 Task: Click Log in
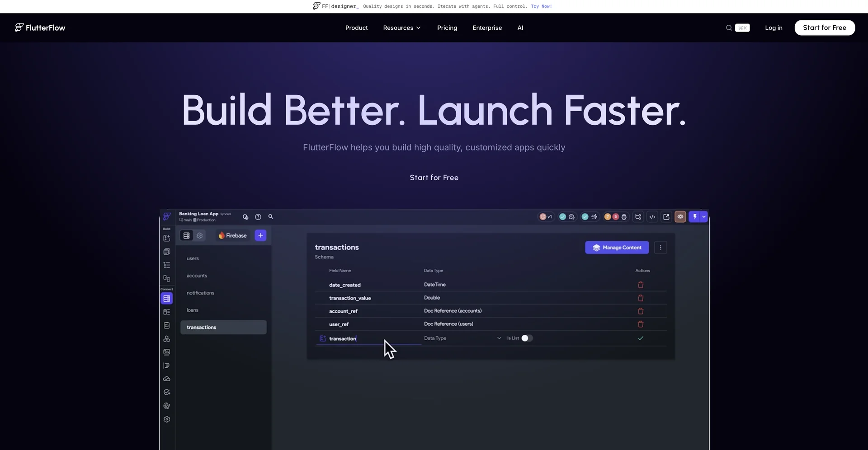[x=774, y=28]
